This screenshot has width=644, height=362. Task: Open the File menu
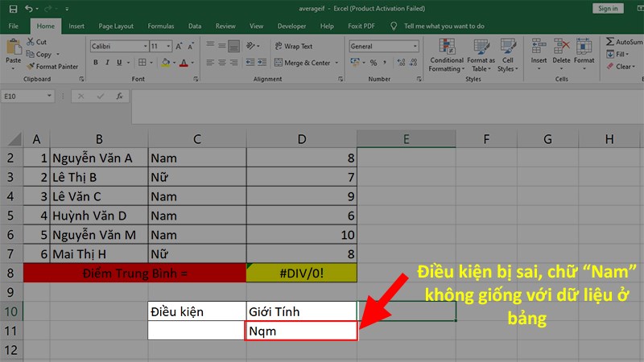point(13,27)
